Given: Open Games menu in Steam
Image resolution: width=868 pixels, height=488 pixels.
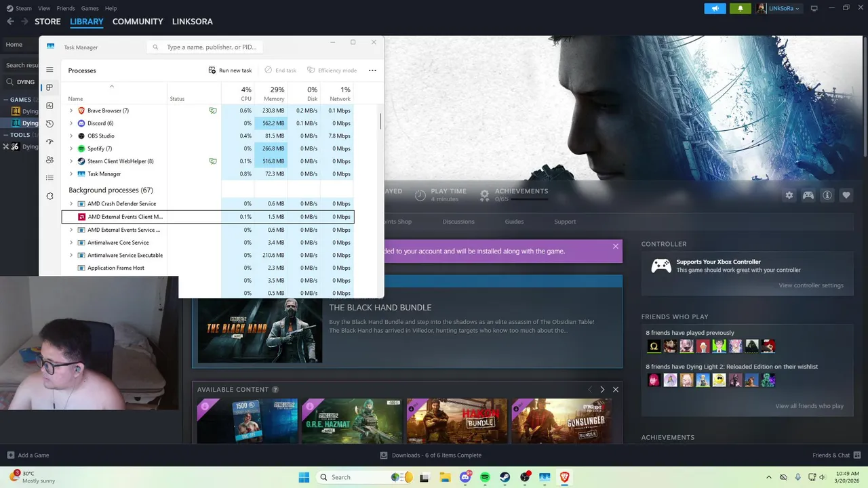Looking at the screenshot, I should [x=90, y=8].
